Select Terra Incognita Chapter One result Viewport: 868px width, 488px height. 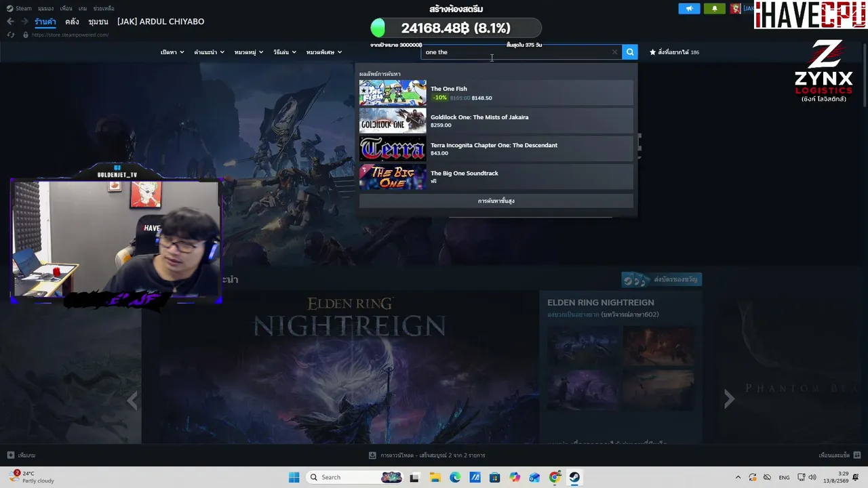(496, 149)
